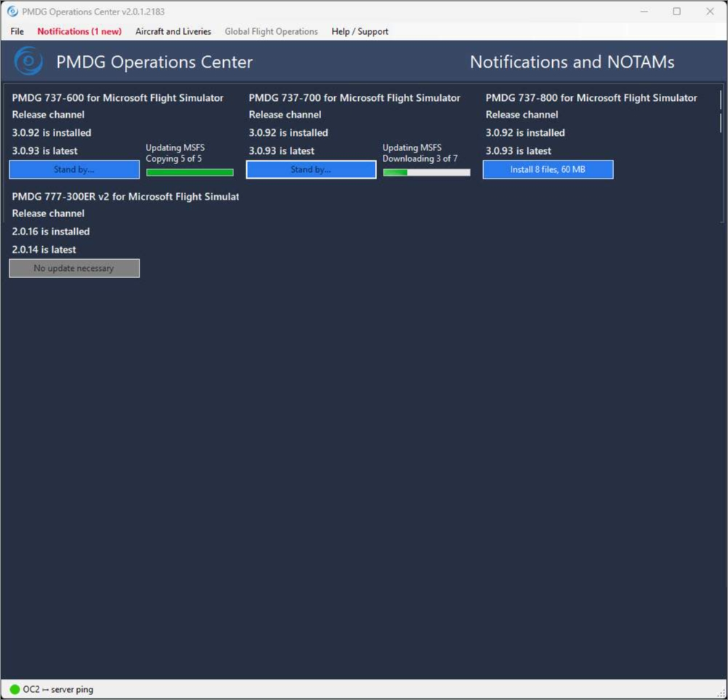
Task: Open Notifications (1 new) menu
Action: tap(79, 31)
